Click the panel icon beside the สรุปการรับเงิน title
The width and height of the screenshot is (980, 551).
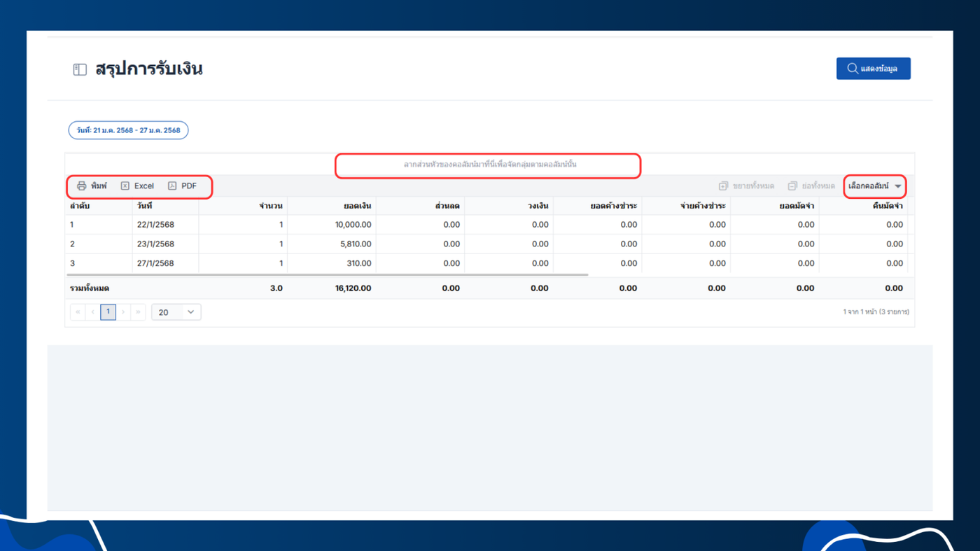(80, 69)
